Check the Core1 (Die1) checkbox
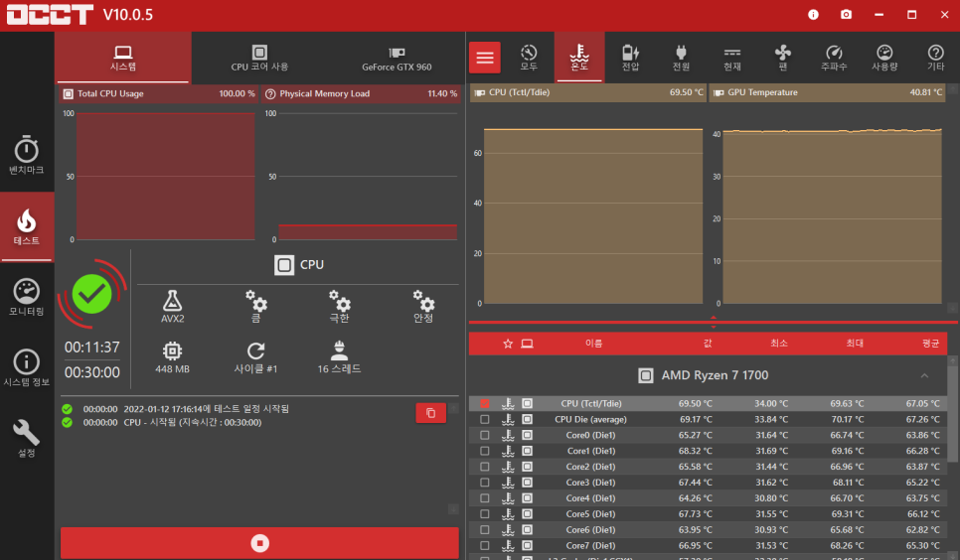960x560 pixels. click(485, 451)
